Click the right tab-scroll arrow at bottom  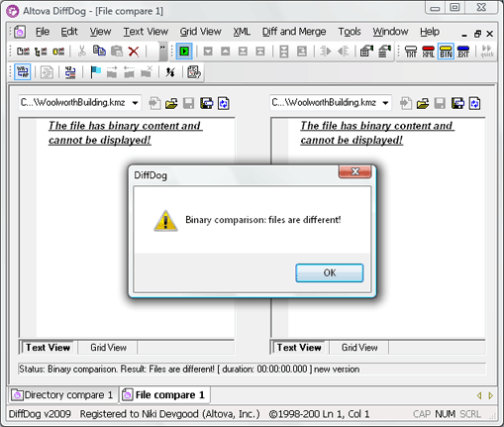point(490,395)
